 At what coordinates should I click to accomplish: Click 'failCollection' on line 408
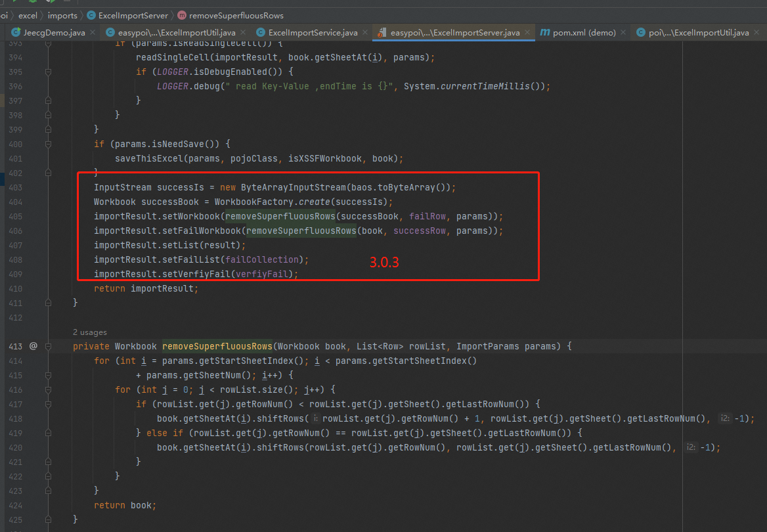click(x=262, y=259)
